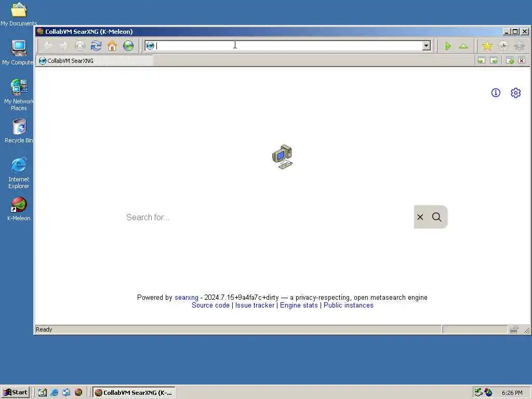Open the Engine stats link
The width and height of the screenshot is (532, 399).
299,305
